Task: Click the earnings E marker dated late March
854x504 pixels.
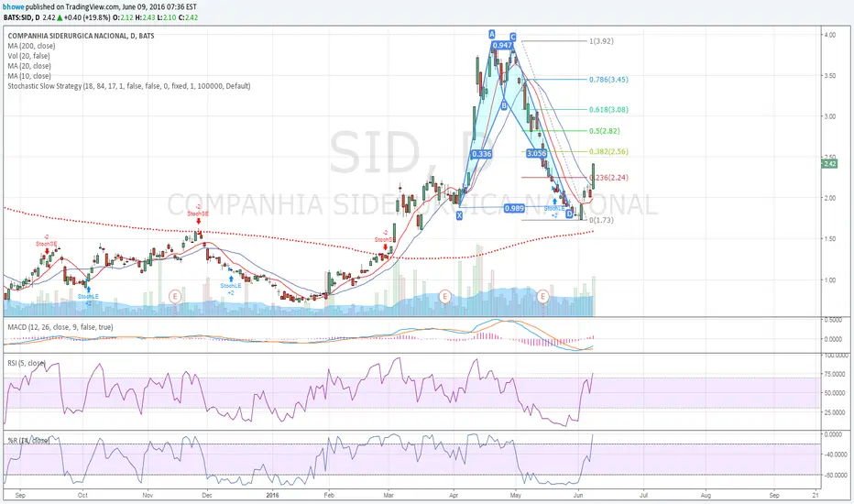Action: pyautogui.click(x=445, y=296)
